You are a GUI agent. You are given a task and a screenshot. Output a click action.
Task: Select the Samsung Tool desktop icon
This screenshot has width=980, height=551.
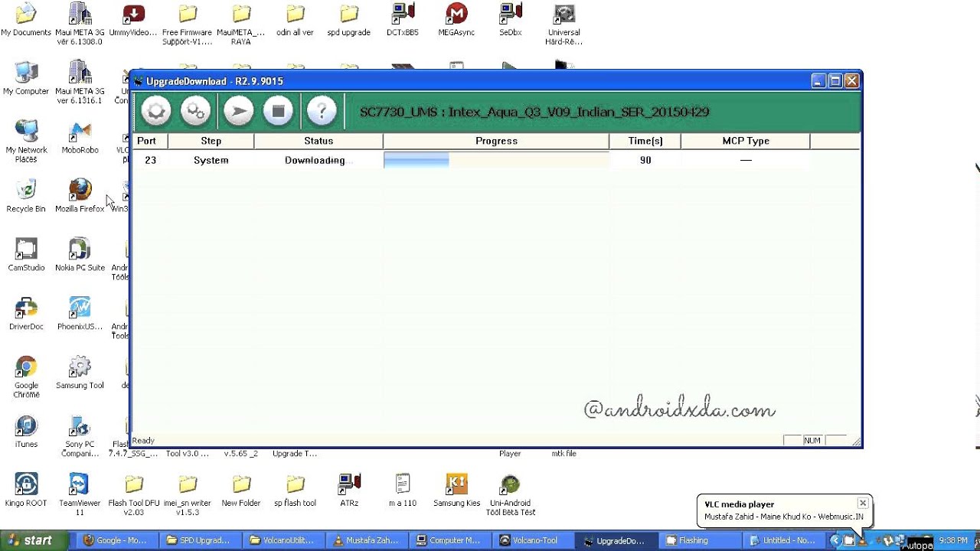(x=80, y=372)
